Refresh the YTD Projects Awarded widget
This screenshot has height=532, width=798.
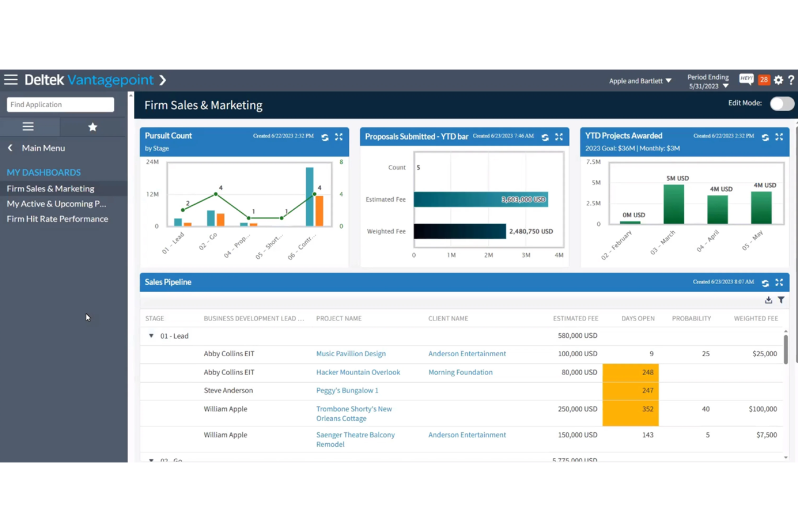tap(765, 137)
